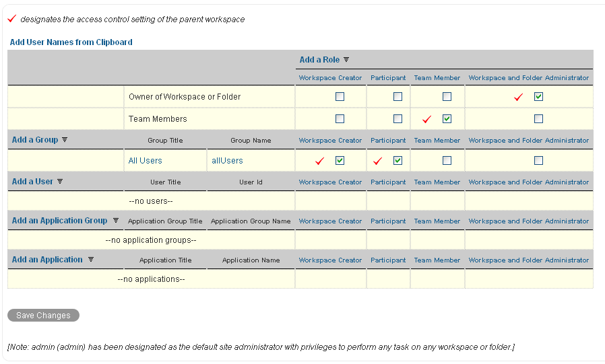Enable Participant role for Owner of Workspace
This screenshot has width=605, height=364.
397,97
